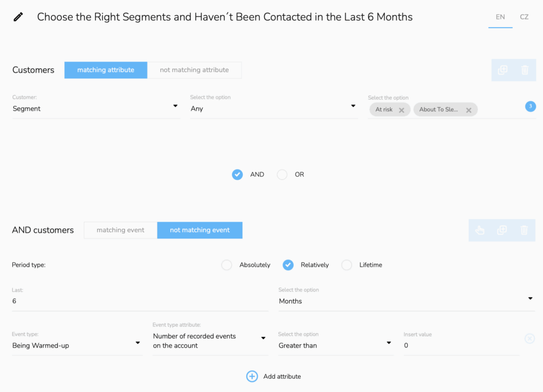This screenshot has height=392, width=543.
Task: Click the hand pointer icon in event block
Action: [x=480, y=230]
